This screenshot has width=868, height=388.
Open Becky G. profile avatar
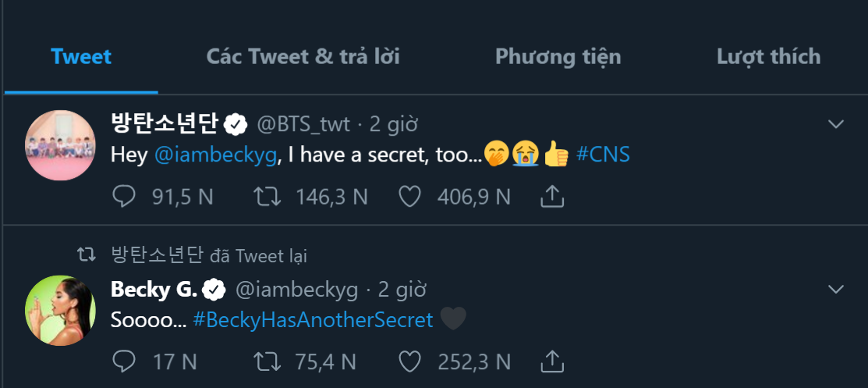click(x=60, y=310)
